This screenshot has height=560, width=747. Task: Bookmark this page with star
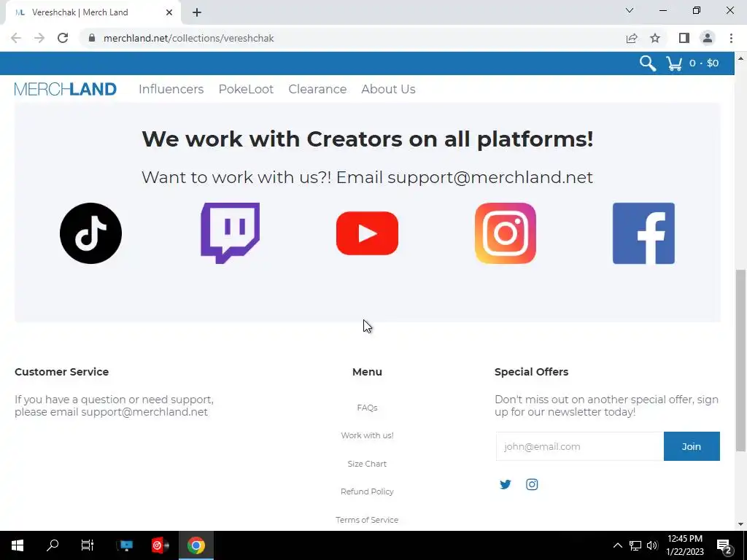655,38
